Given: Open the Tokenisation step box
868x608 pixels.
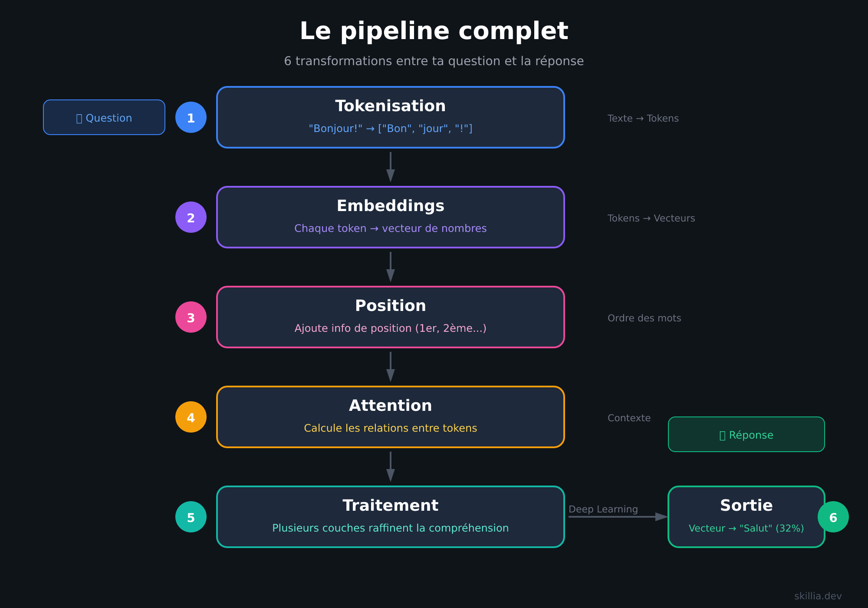Looking at the screenshot, I should 391,117.
